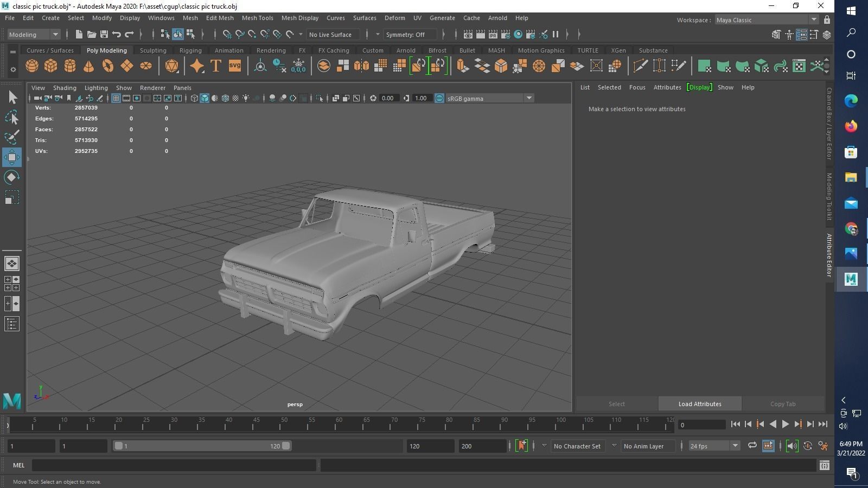
Task: Toggle wireframe display in viewport toolbar
Action: 194,98
